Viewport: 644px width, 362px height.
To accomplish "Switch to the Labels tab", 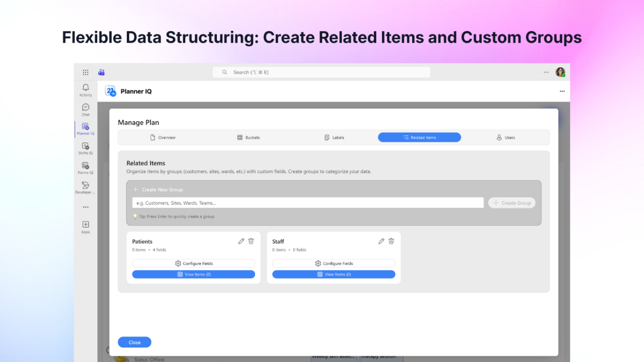I will click(334, 137).
